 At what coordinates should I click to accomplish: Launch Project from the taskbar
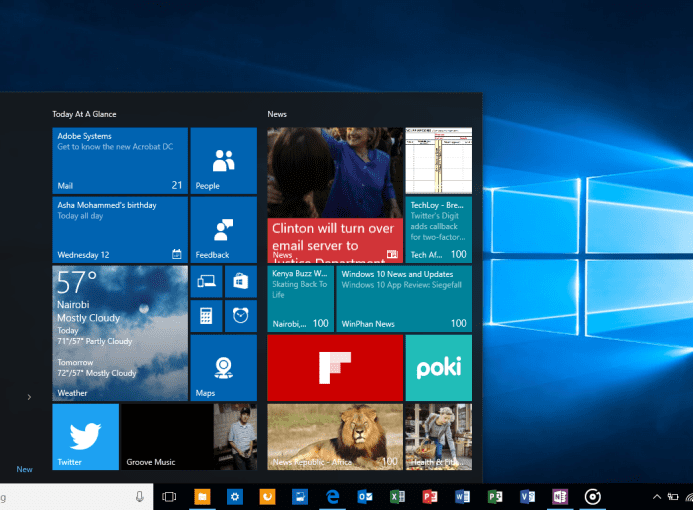coord(495,497)
